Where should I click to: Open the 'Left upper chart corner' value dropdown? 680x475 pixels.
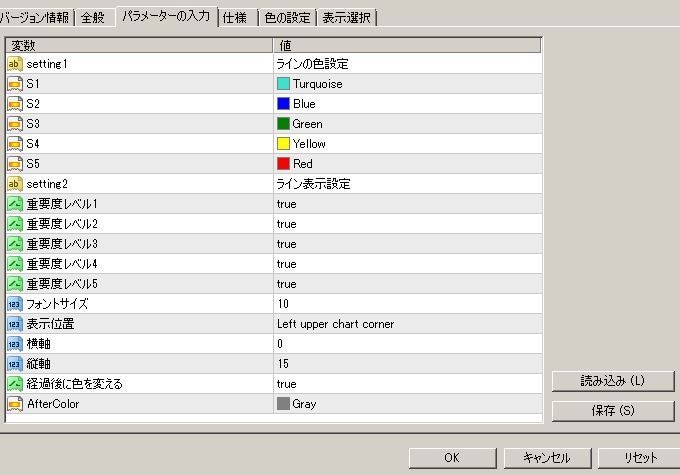[x=408, y=324]
